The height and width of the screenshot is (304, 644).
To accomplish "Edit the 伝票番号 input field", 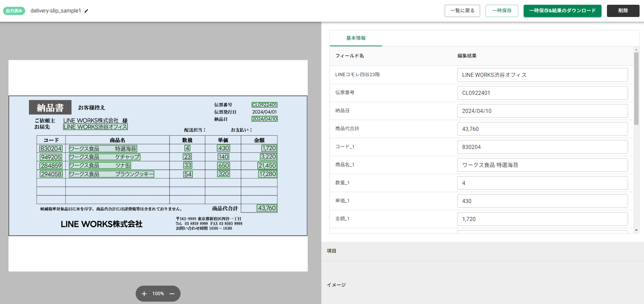I will pos(542,93).
